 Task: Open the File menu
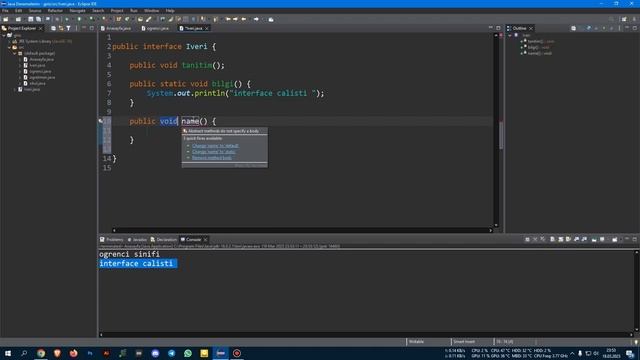pyautogui.click(x=5, y=11)
